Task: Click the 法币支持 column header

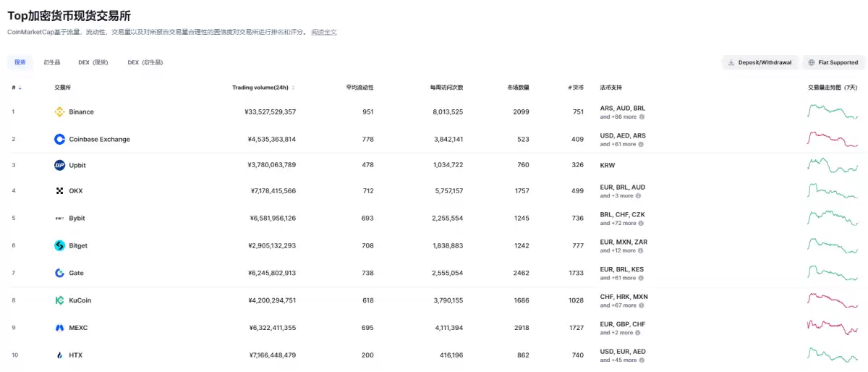Action: click(610, 88)
